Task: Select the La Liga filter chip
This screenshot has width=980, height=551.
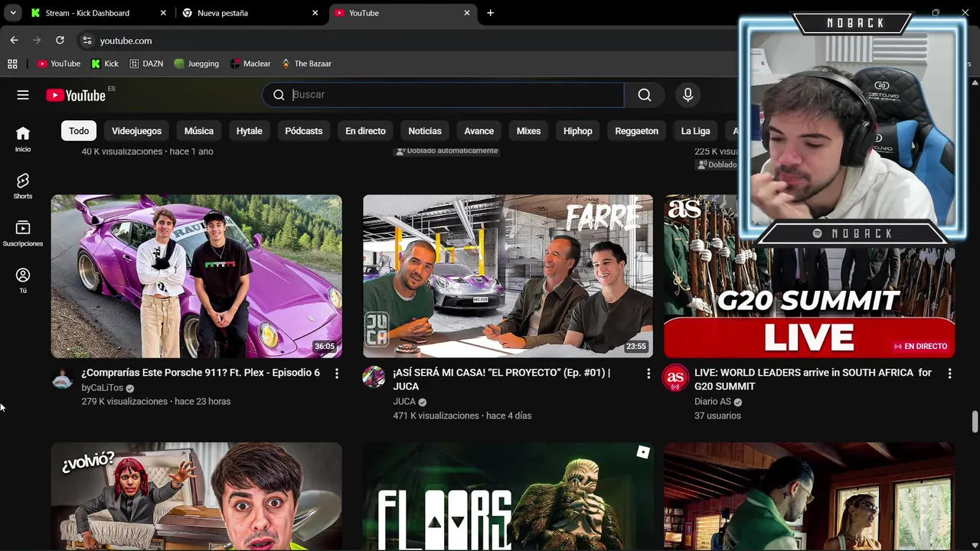Action: [696, 131]
